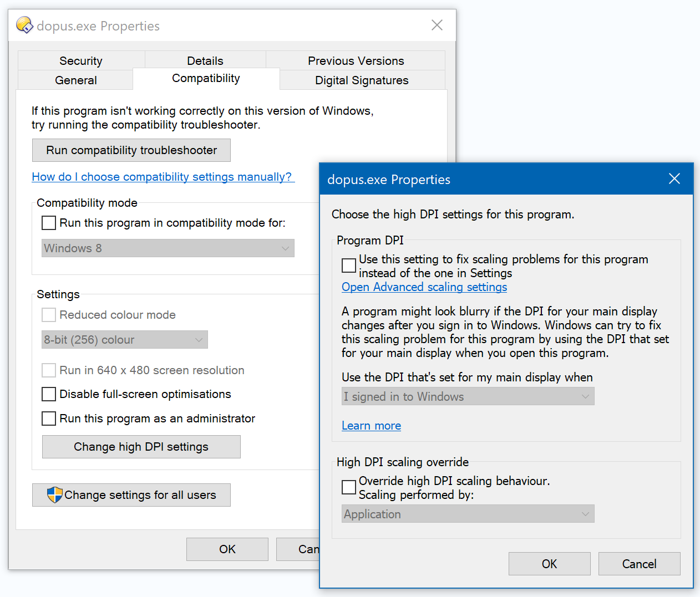
Task: Tick the Reduced colour mode checkbox
Action: click(x=49, y=315)
